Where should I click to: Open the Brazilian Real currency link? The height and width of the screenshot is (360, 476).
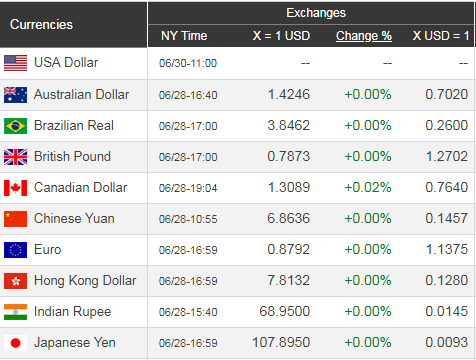tap(74, 126)
